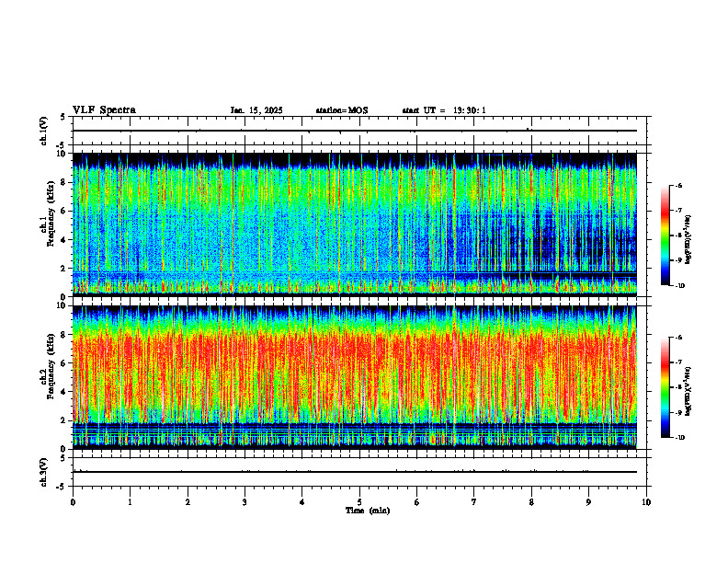
Task: Click the ch.1 spectrogram color scale bar
Action: click(x=665, y=236)
